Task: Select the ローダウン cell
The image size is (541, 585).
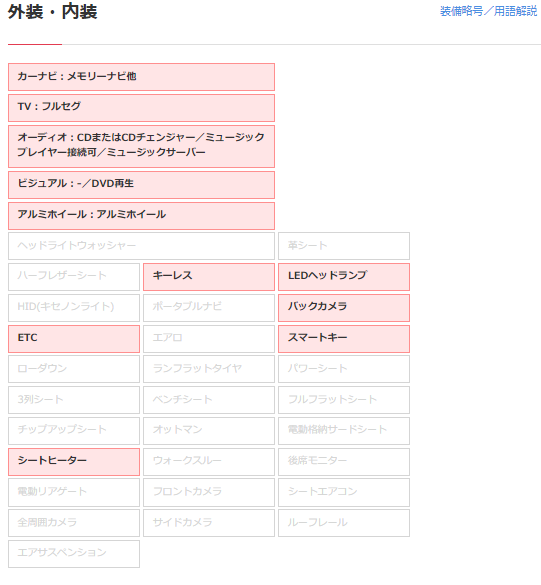Action: click(74, 369)
